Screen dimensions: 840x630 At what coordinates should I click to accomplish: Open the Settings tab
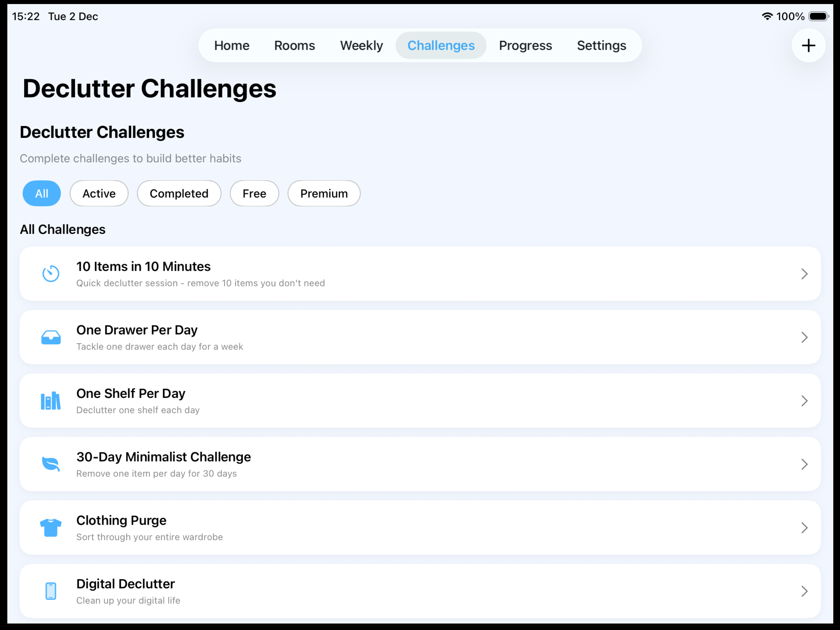(602, 45)
